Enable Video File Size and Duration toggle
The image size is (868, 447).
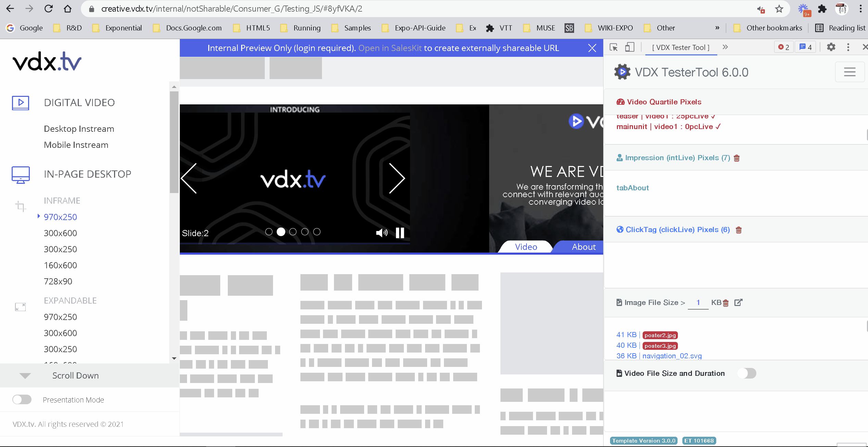point(747,373)
